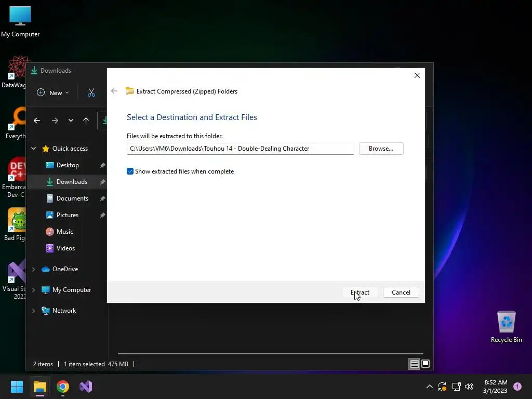Click pin icon next to Desktop

[102, 165]
